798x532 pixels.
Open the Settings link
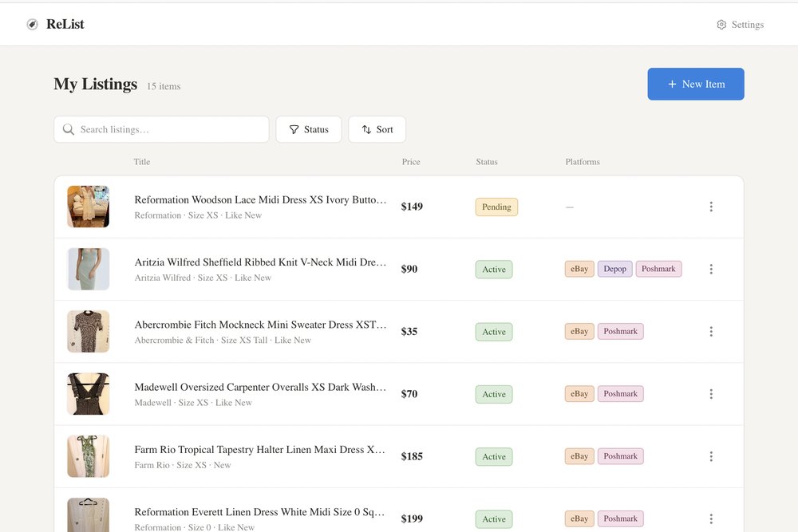[x=741, y=25]
